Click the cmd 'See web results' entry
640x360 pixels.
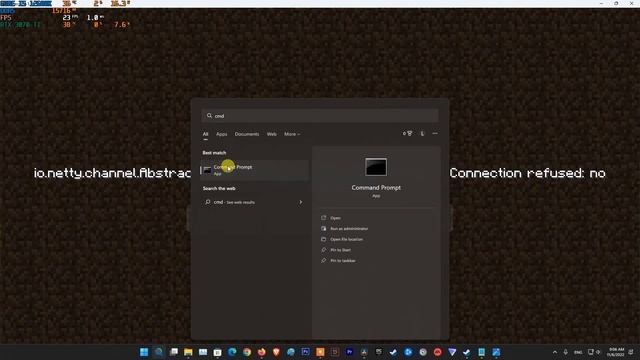pos(254,202)
